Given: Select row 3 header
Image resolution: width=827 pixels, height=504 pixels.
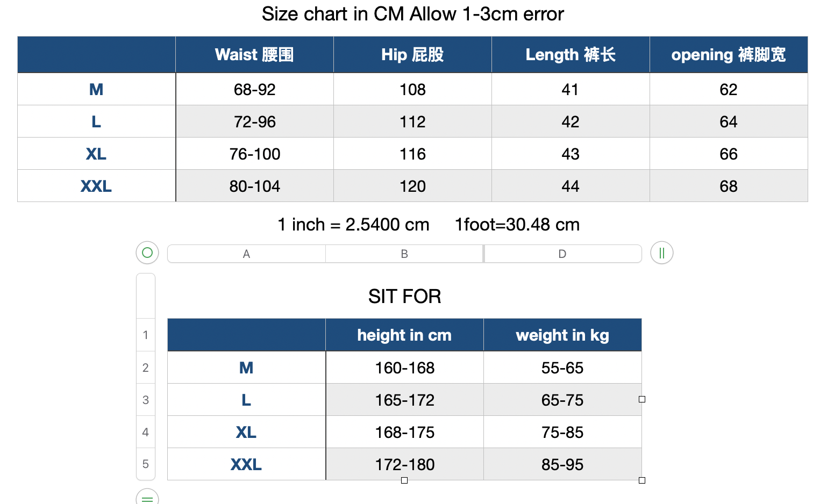Looking at the screenshot, I should click(146, 400).
